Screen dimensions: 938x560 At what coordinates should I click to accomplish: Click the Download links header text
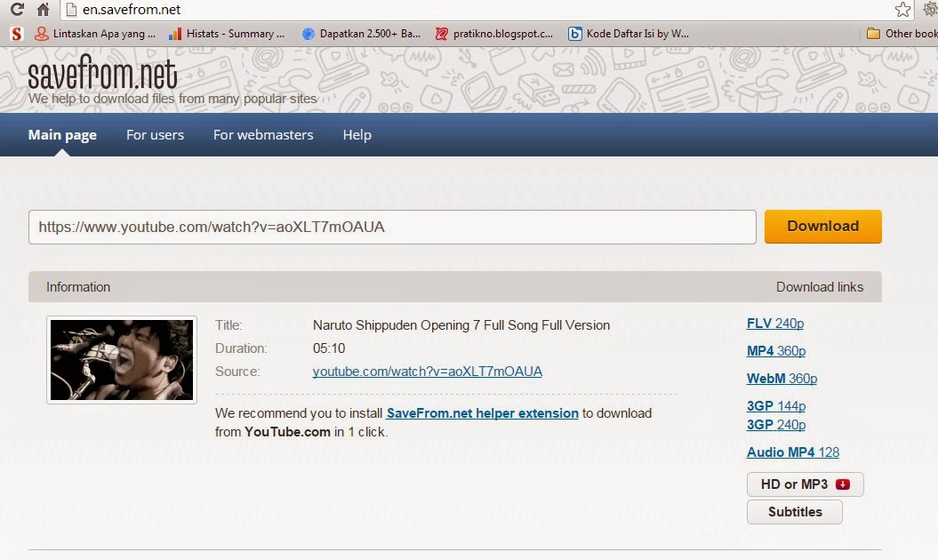pos(820,287)
